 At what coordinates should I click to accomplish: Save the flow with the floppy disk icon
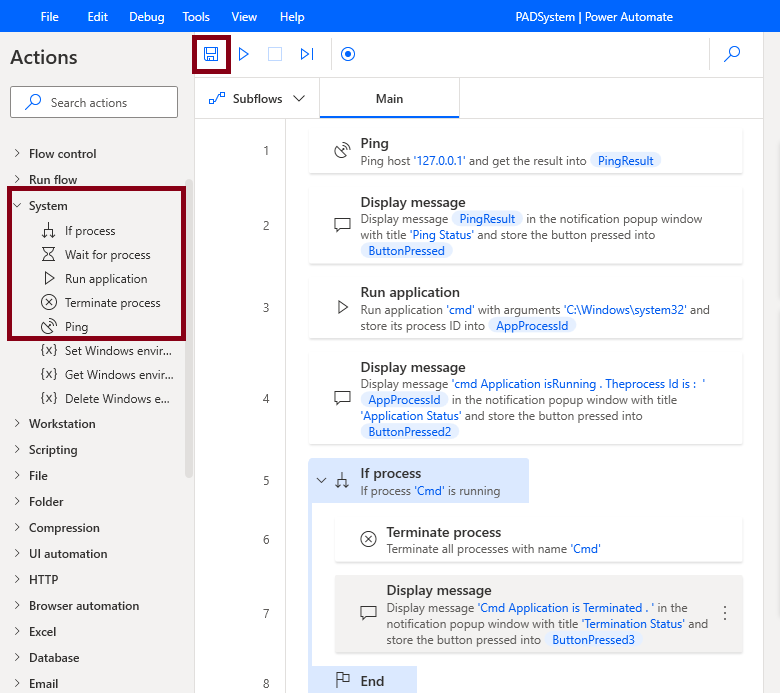211,54
